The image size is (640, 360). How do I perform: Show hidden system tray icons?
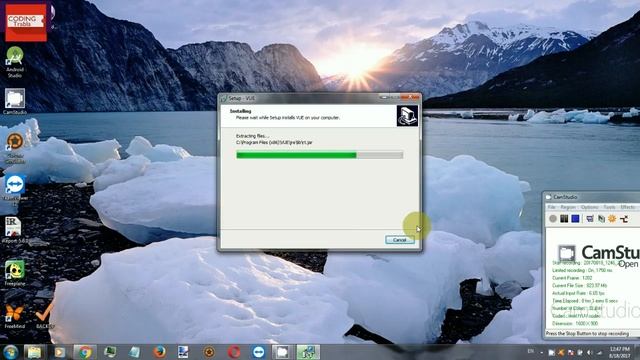click(x=542, y=352)
